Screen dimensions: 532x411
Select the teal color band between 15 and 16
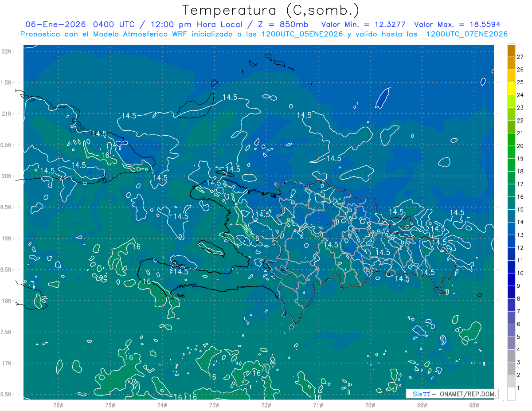(511, 203)
